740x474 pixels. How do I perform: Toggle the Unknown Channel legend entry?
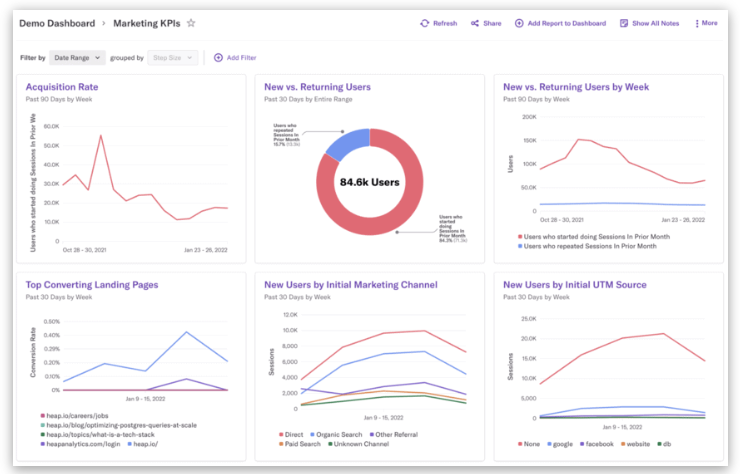pos(359,444)
